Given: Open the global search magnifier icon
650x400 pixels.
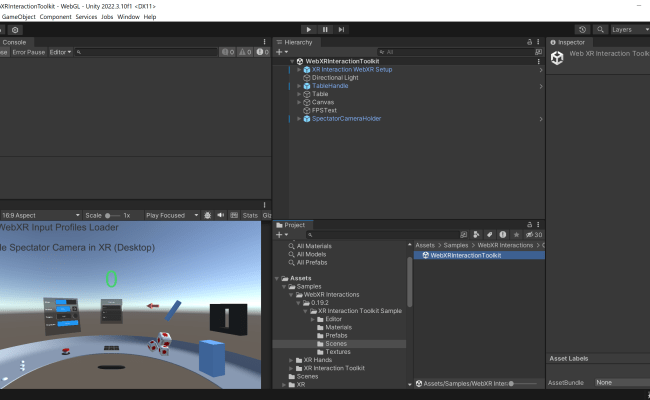Looking at the screenshot, I should (600, 29).
